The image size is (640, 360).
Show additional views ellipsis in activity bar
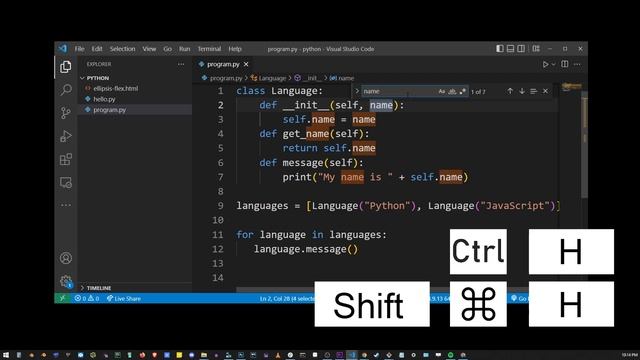pos(66,205)
